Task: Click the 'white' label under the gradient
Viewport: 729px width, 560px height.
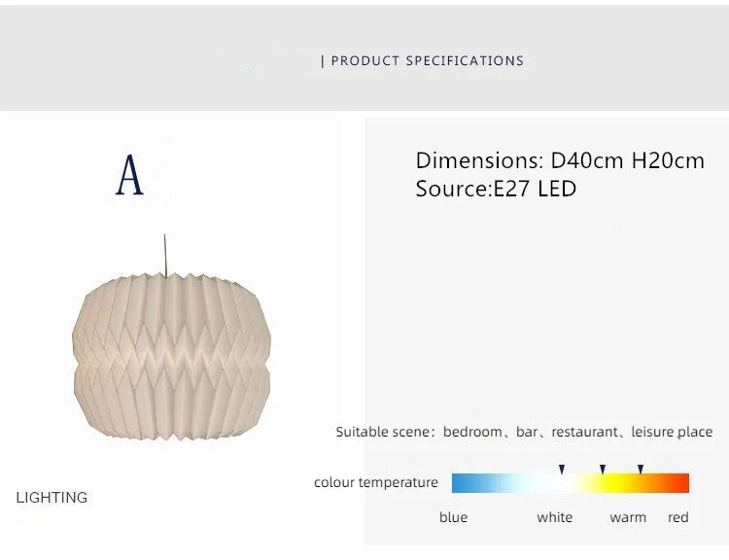Action: (555, 517)
